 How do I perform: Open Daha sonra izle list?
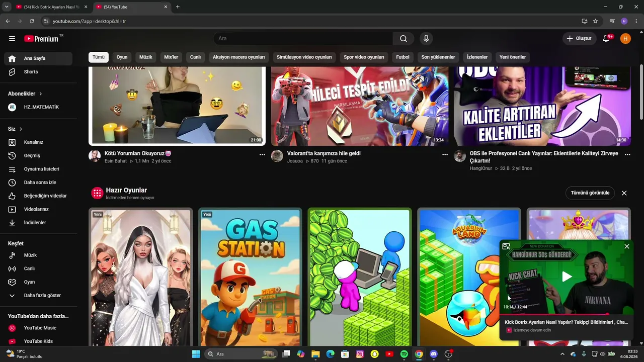tap(38, 183)
